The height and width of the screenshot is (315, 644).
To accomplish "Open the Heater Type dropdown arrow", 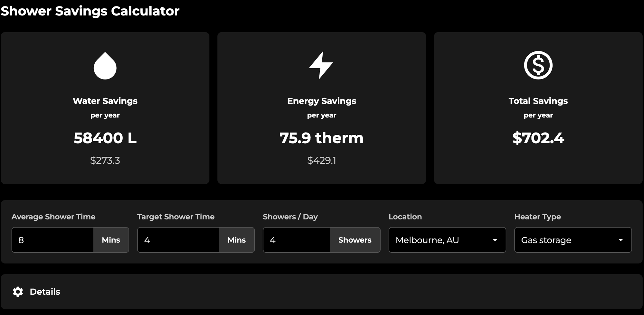I will 620,240.
